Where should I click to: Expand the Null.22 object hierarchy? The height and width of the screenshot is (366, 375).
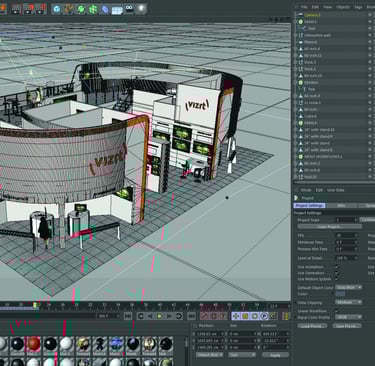(x=296, y=177)
